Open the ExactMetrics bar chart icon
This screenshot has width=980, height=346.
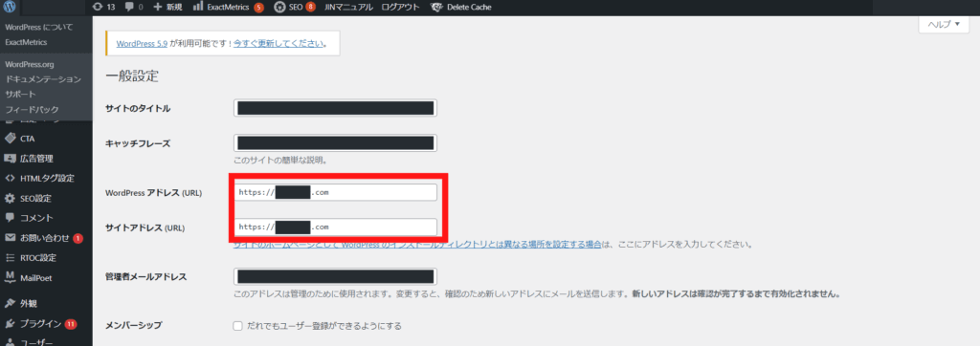point(197,8)
